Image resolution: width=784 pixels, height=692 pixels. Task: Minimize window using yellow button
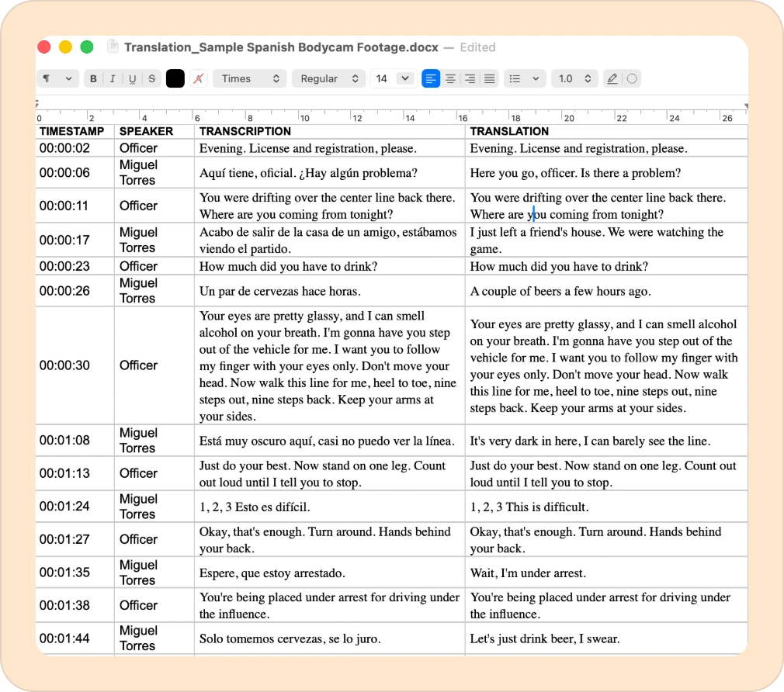coord(65,47)
